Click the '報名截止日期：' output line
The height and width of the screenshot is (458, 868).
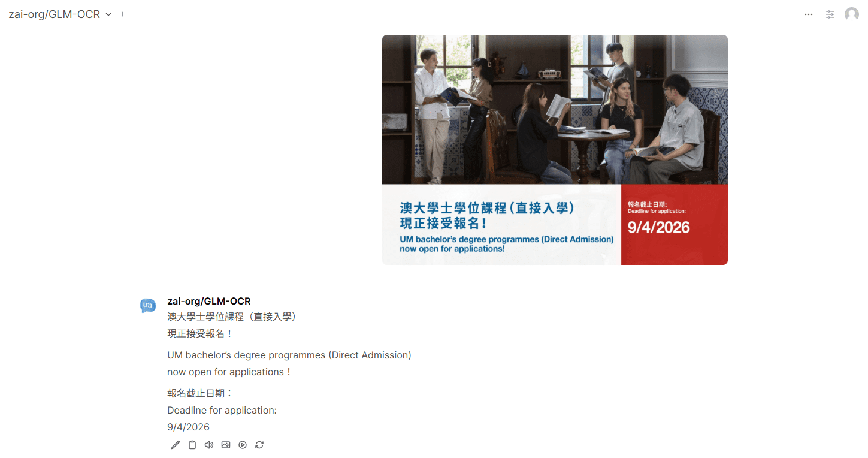[200, 394]
